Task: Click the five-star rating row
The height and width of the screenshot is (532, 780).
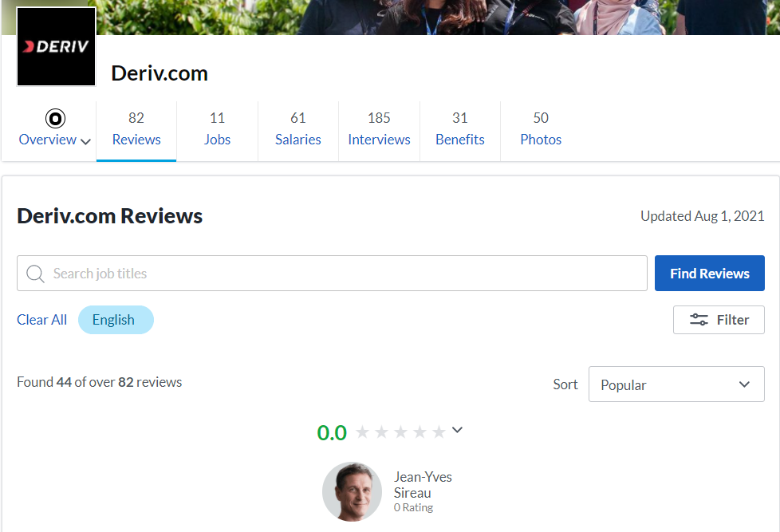Action: [x=400, y=432]
